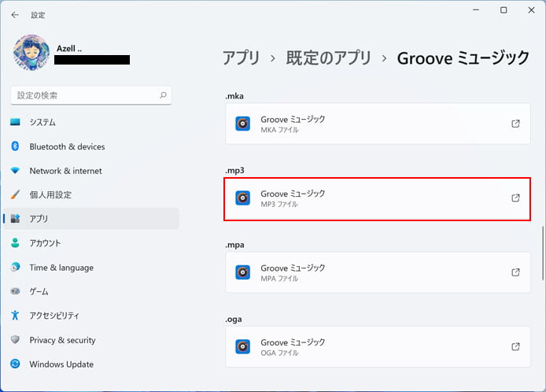Open Bluetooth & devices settings

(x=91, y=146)
